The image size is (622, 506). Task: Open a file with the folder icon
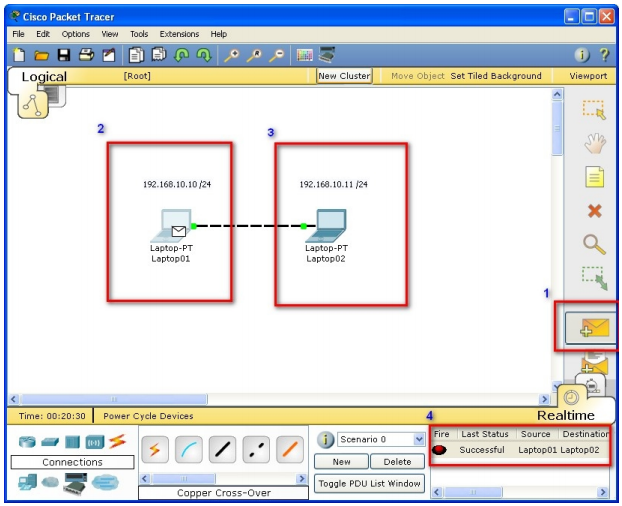41,56
